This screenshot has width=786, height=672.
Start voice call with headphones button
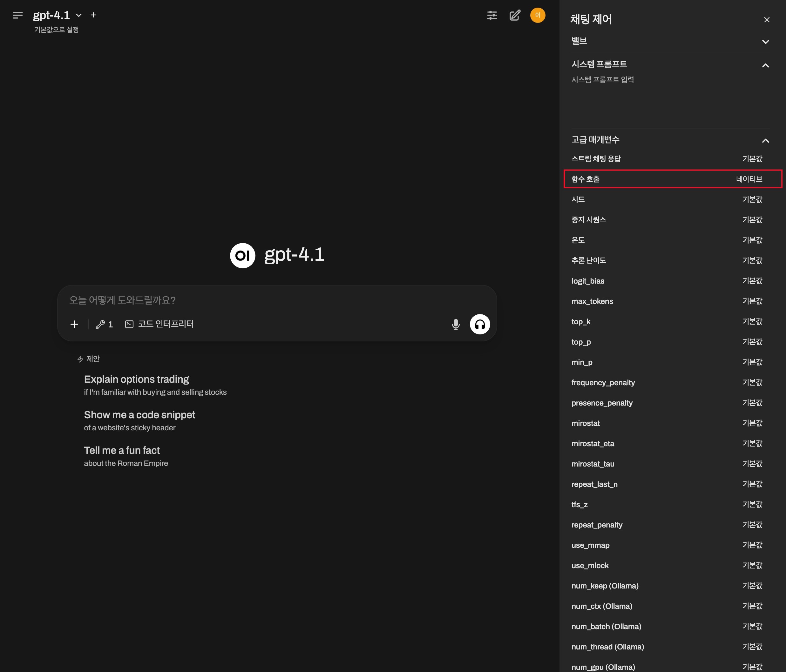pyautogui.click(x=479, y=324)
